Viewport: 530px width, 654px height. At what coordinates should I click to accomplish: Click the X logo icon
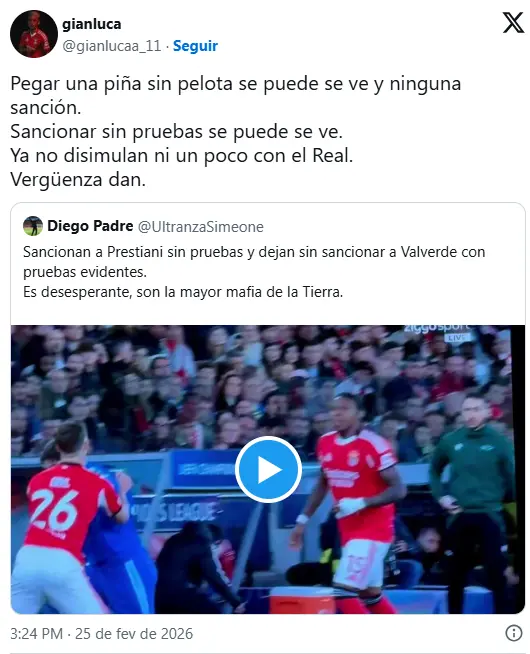pos(513,23)
